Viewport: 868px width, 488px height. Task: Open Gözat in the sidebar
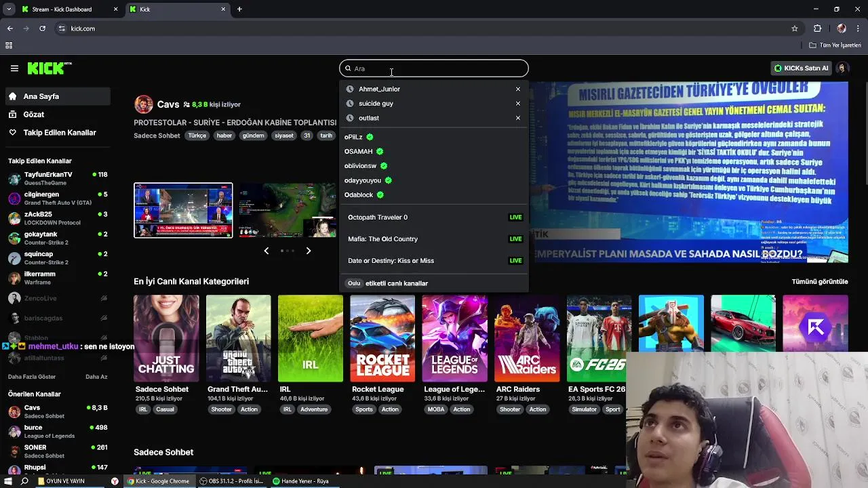coord(58,115)
